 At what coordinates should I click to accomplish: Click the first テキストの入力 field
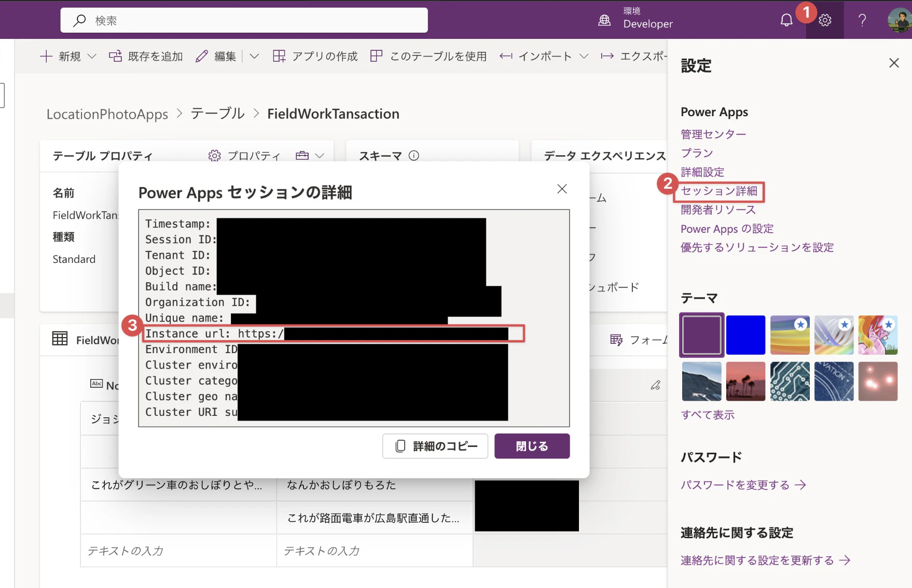point(178,551)
